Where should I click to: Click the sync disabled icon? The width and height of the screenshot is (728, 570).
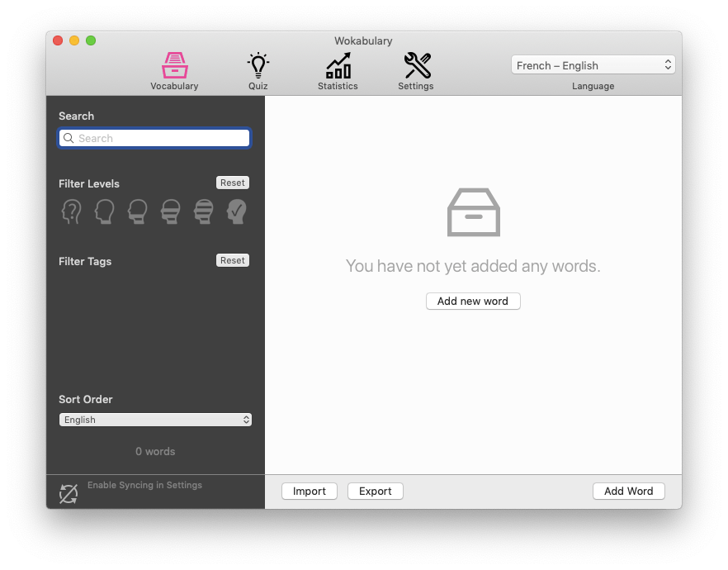coord(69,493)
